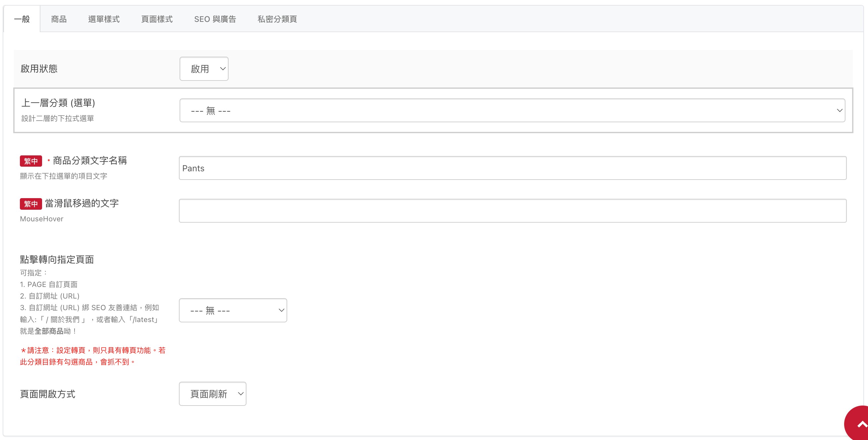The image size is (868, 440).
Task: Open the 啟用狀態 dropdown
Action: (204, 69)
